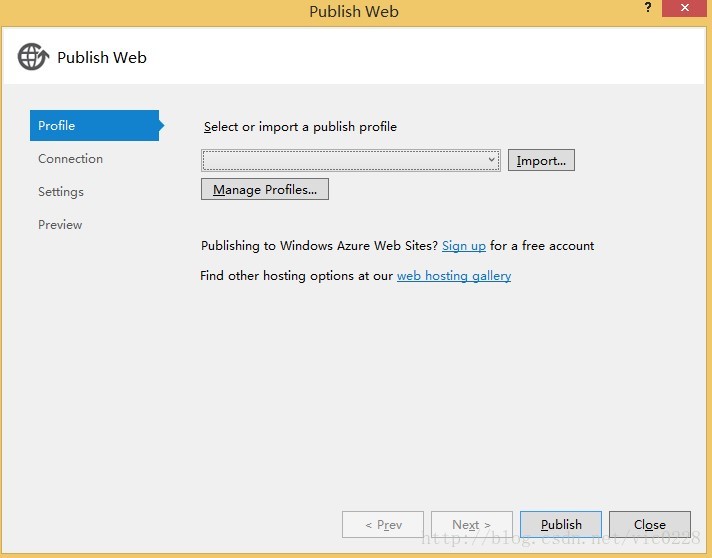Image resolution: width=712 pixels, height=558 pixels.
Task: Switch to the Settings step
Action: 61,192
